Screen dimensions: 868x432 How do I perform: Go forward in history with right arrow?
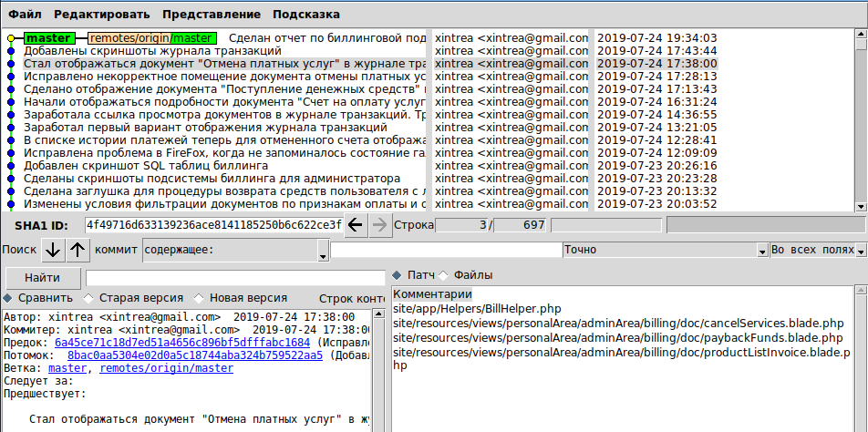coord(380,225)
